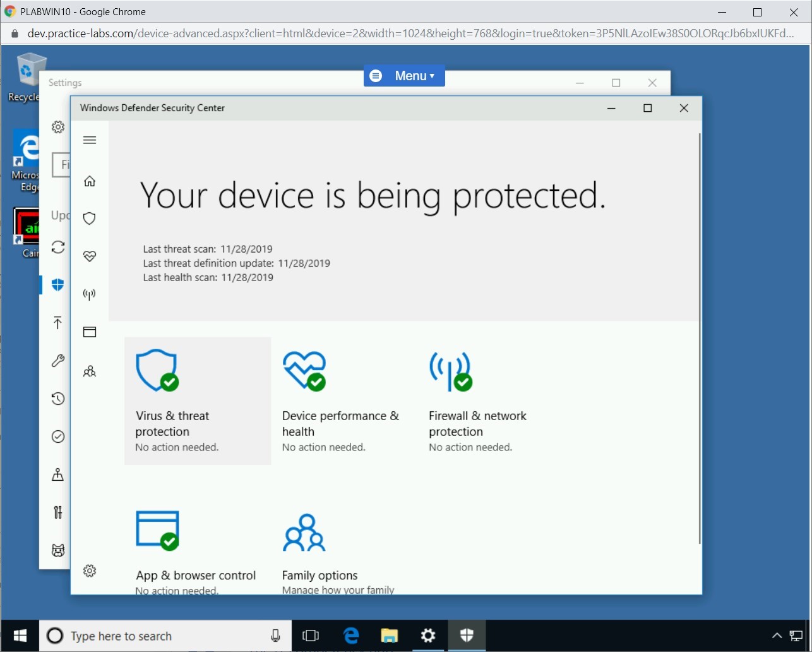Open Device performance & health tile
Viewport: 812px width, 652px height.
pos(341,401)
